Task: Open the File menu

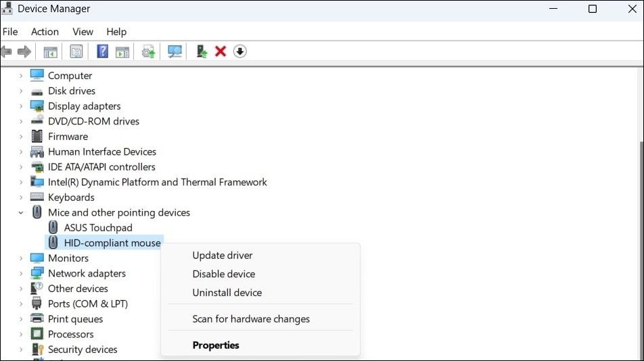Action: click(x=10, y=32)
